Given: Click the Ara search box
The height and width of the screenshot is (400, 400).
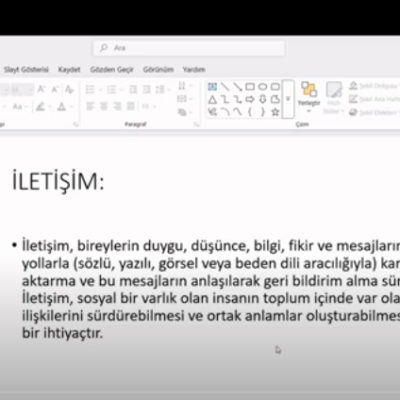Looking at the screenshot, I should (x=189, y=48).
